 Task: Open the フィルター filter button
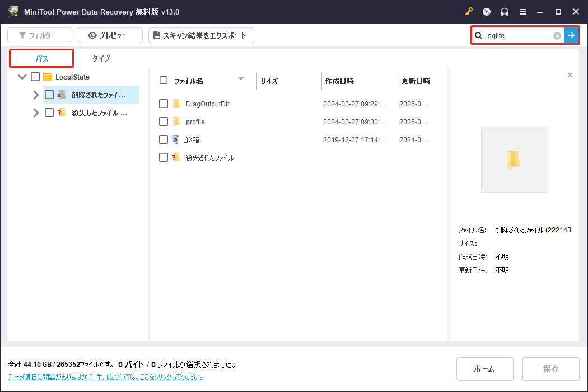click(40, 35)
